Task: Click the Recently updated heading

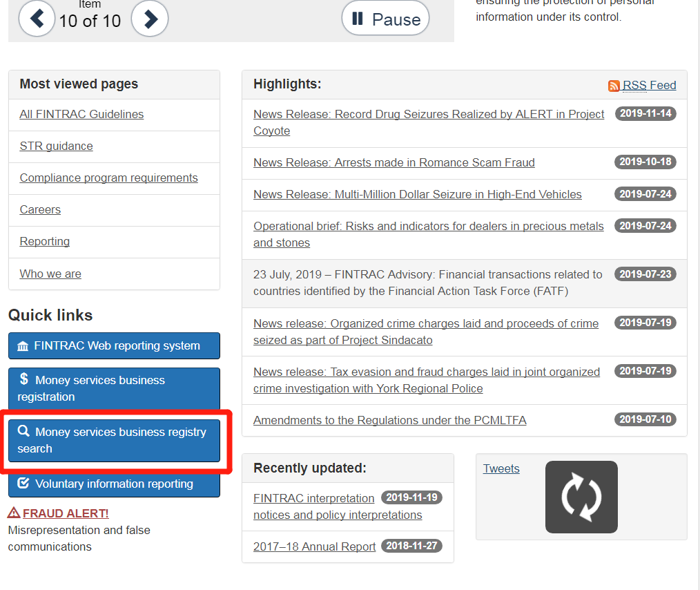Action: pyautogui.click(x=310, y=468)
